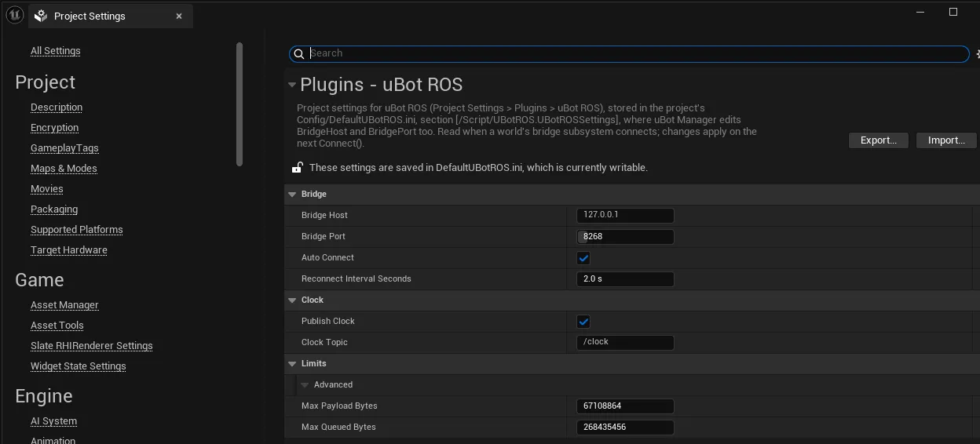Open the AI System settings
This screenshot has height=444, width=980.
[54, 421]
